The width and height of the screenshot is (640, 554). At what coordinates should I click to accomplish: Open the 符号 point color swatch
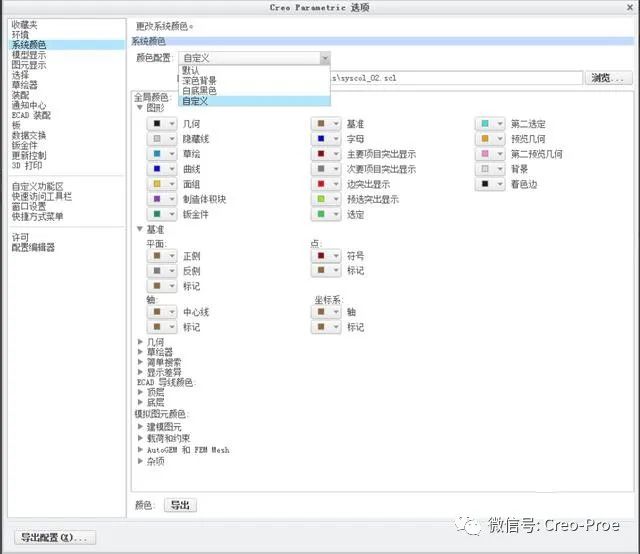326,256
